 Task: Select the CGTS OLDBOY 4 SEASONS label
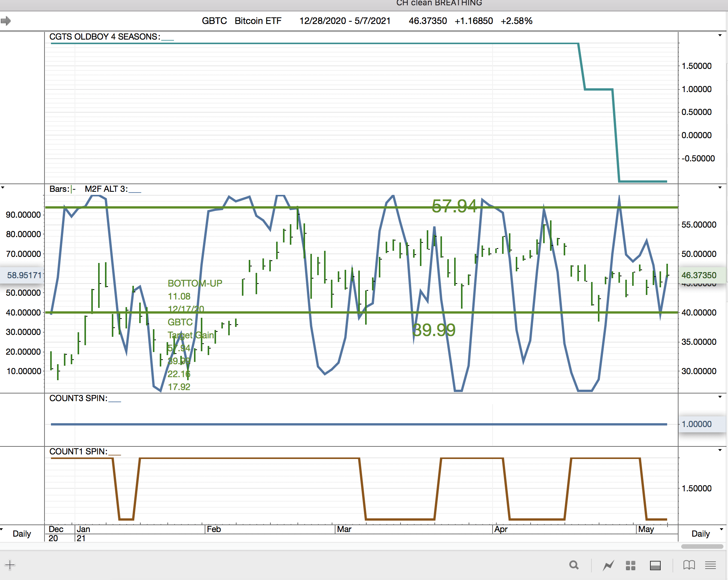[105, 37]
